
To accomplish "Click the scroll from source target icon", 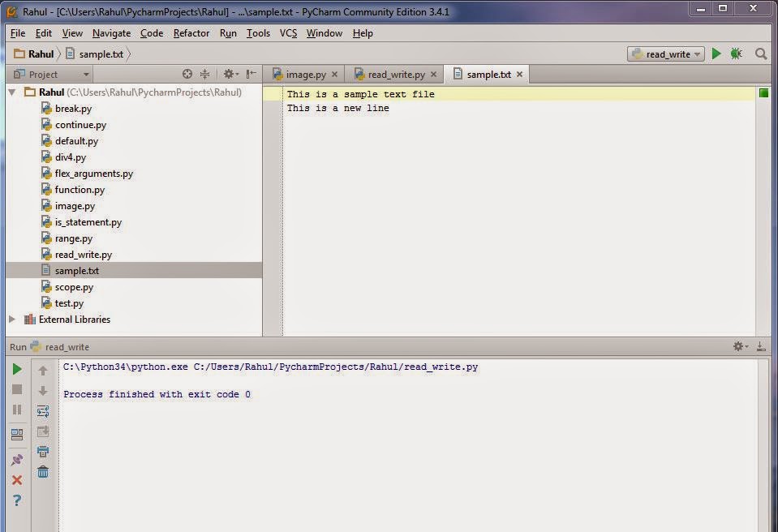I will pyautogui.click(x=187, y=75).
